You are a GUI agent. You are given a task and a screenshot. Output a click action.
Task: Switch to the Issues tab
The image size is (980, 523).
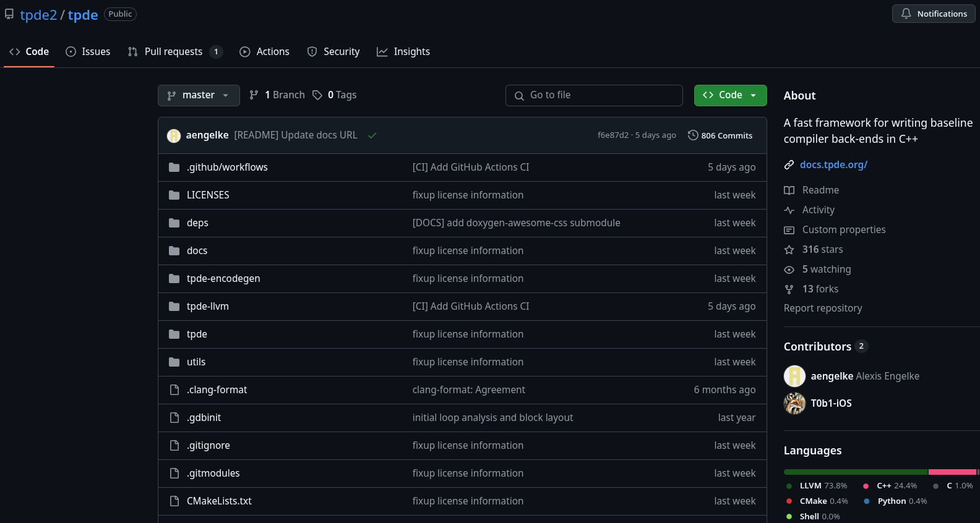click(x=88, y=52)
